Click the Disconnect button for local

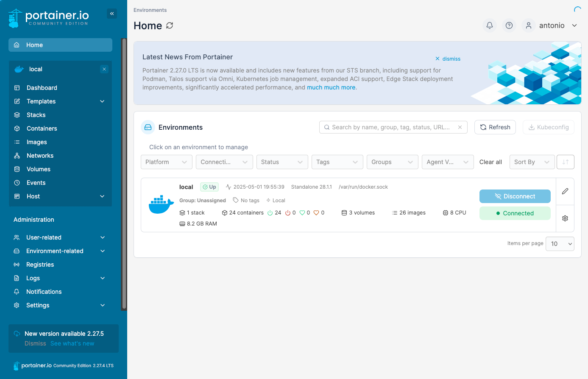pyautogui.click(x=515, y=196)
